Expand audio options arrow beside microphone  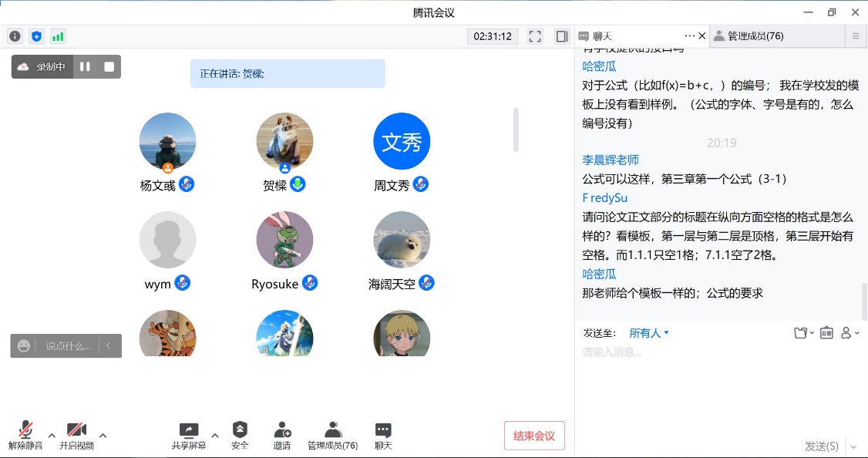tap(52, 436)
